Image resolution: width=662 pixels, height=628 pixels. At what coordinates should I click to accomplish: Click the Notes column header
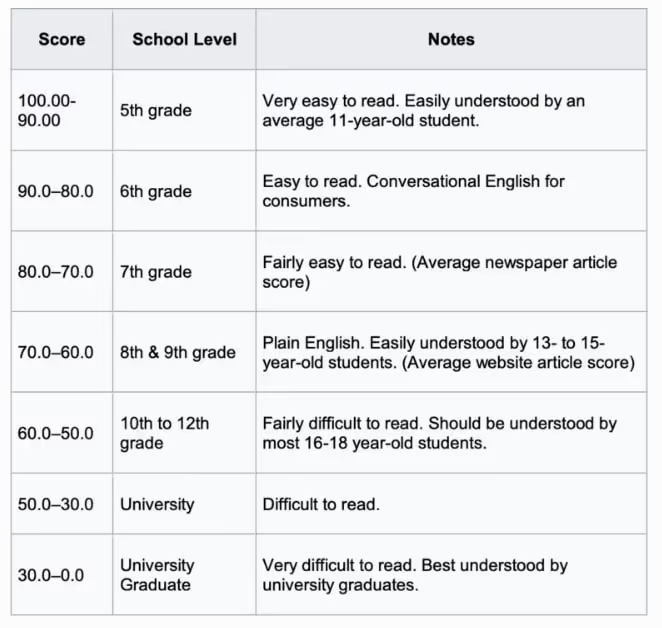click(x=451, y=40)
